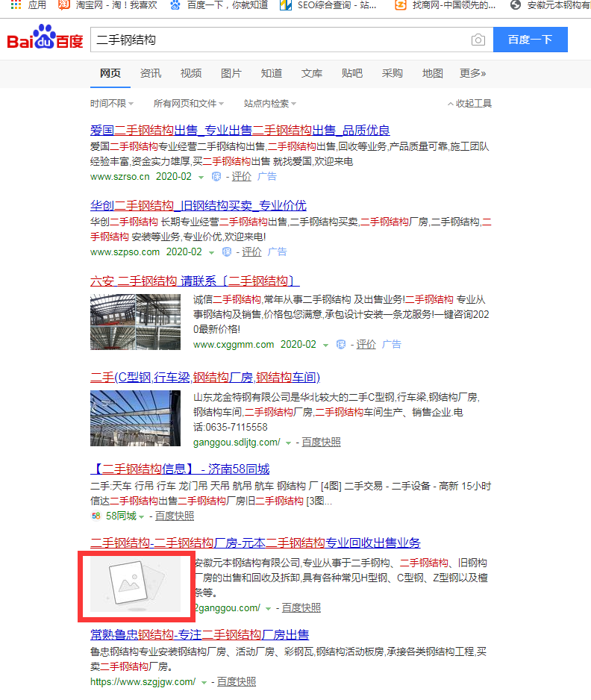This screenshot has width=591, height=700.
Task: Click the www.cxggmm.com green URL
Action: [x=234, y=345]
